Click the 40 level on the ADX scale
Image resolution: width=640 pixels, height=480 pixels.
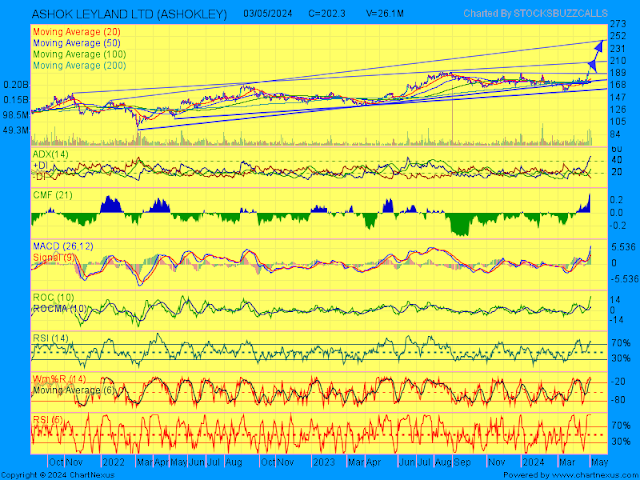click(616, 160)
